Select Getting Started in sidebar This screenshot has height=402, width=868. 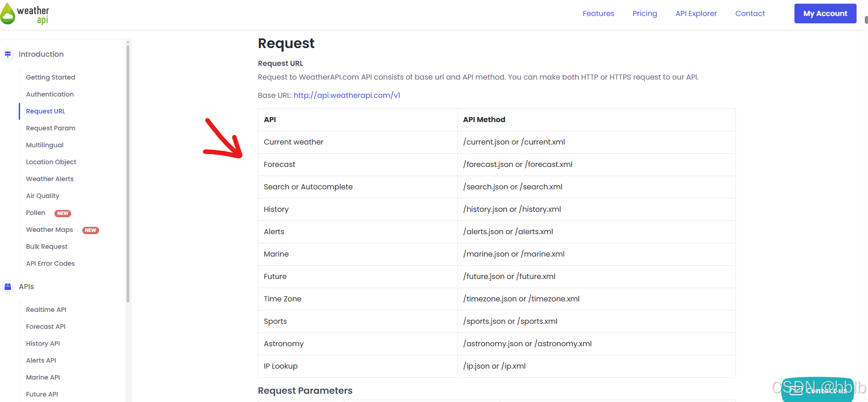coord(51,77)
